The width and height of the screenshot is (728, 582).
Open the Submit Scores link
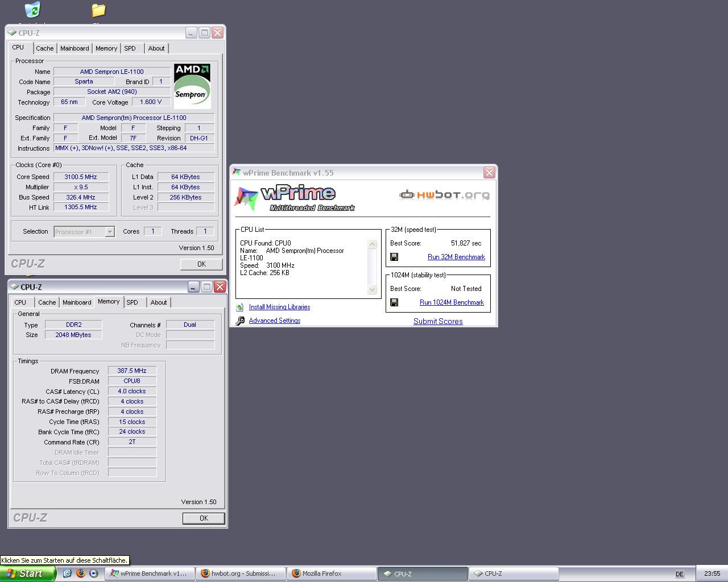pyautogui.click(x=438, y=321)
